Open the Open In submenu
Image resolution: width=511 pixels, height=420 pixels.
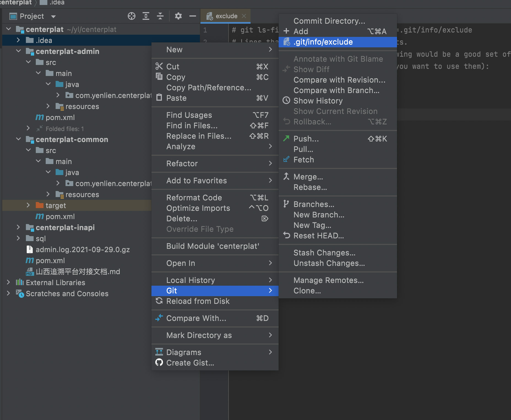pyautogui.click(x=215, y=263)
